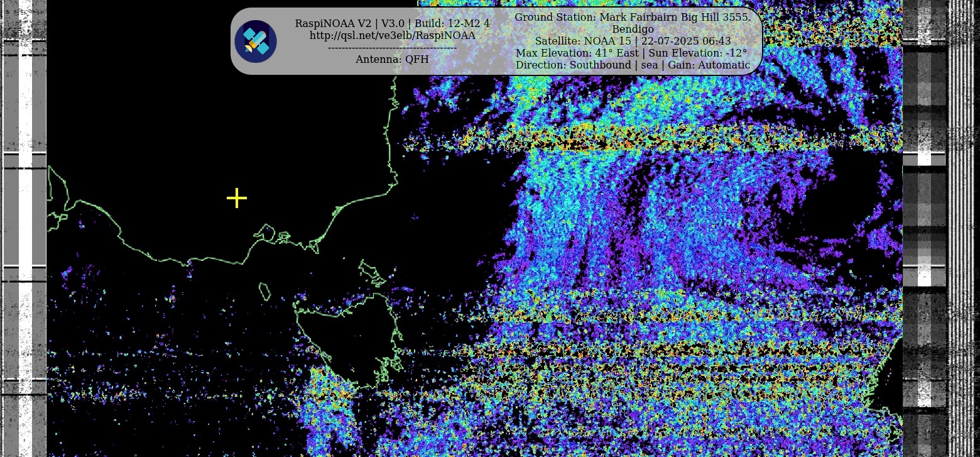Viewport: 980px width, 457px height.
Task: Select the Bendigo location text
Action: click(633, 29)
